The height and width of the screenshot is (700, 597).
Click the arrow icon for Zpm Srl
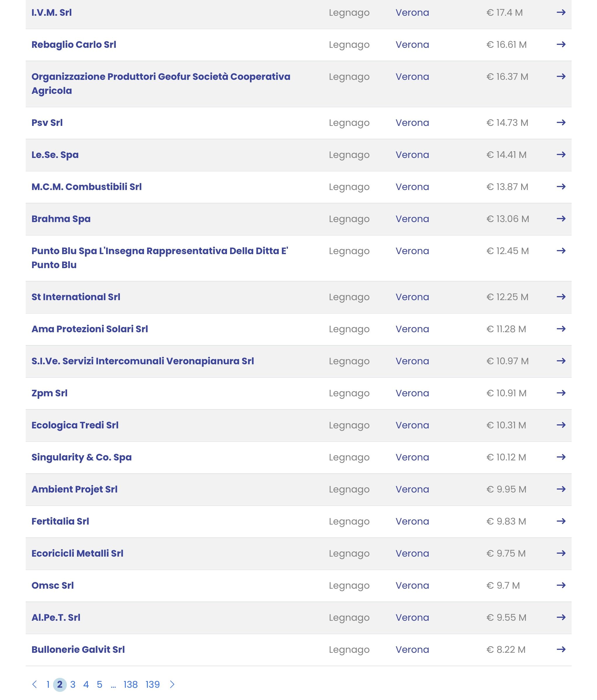pyautogui.click(x=561, y=393)
